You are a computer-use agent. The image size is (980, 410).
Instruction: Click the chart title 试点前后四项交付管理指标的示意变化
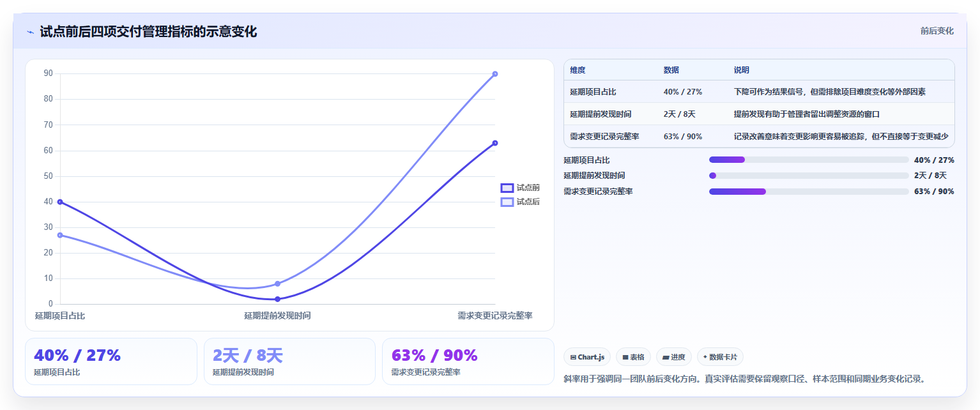click(x=148, y=32)
